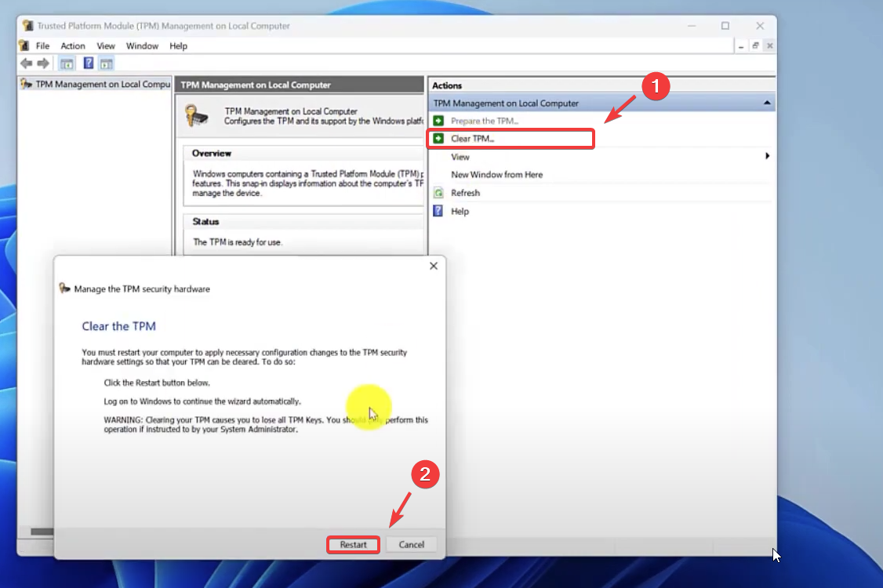Viewport: 883px width, 588px height.
Task: Click the 'Clear the TPM' heading
Action: tap(119, 326)
